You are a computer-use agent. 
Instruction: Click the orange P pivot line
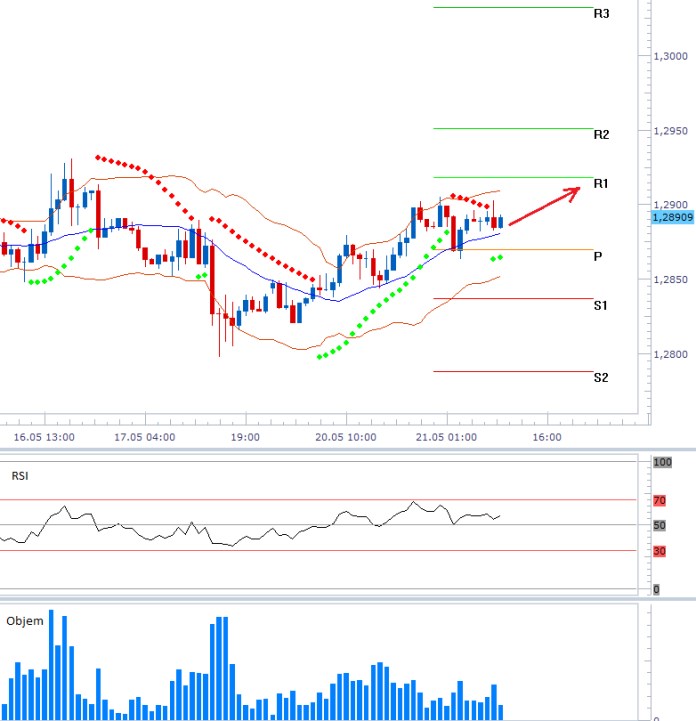[513, 250]
